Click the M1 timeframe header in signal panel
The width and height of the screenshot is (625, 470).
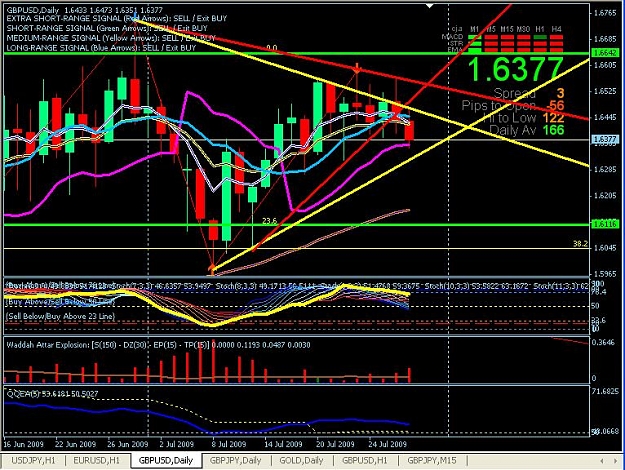474,29
